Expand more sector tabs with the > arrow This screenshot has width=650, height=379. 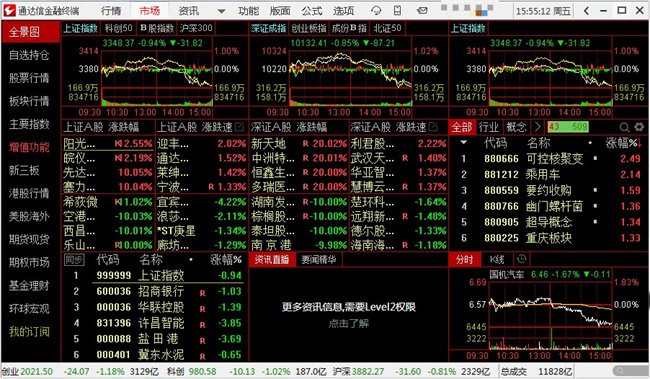538,127
